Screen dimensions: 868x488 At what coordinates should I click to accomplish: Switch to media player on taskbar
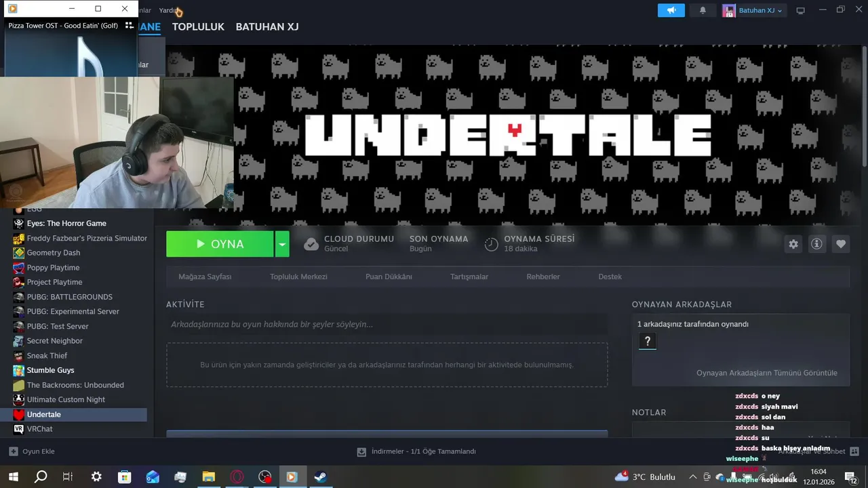click(x=292, y=476)
